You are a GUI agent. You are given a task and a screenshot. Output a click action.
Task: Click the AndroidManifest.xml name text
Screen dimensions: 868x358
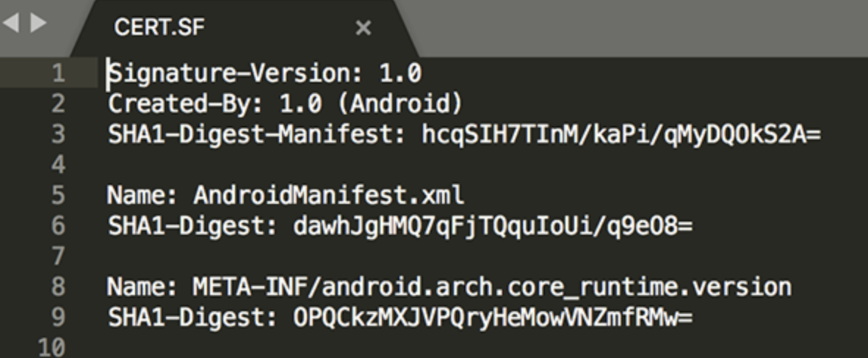[328, 196]
